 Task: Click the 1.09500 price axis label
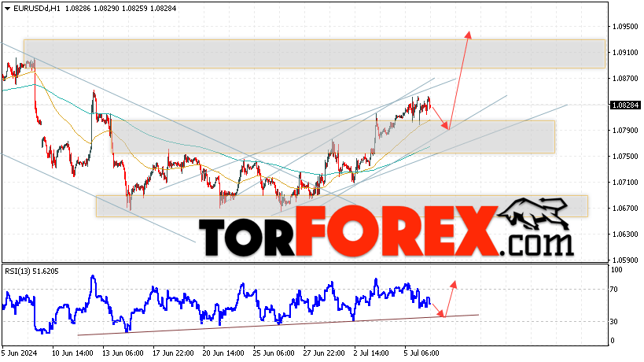click(x=625, y=26)
